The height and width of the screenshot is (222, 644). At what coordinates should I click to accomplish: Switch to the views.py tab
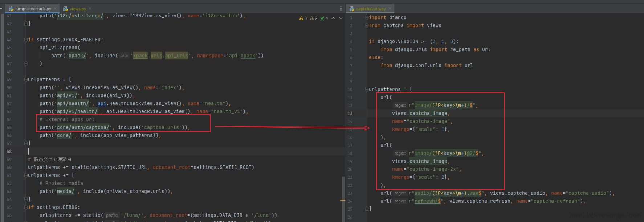77,8
